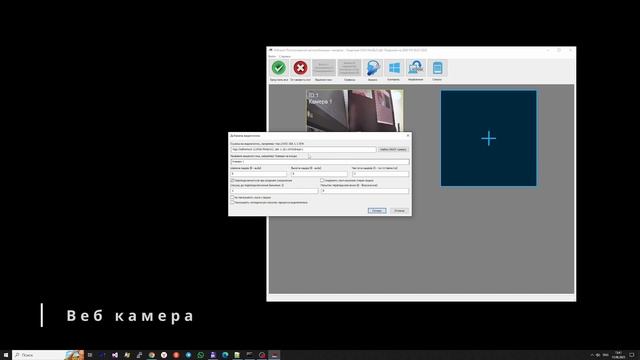640x360 pixels.
Task: Toggle the third checkbox in the dialog
Action: 233,197
